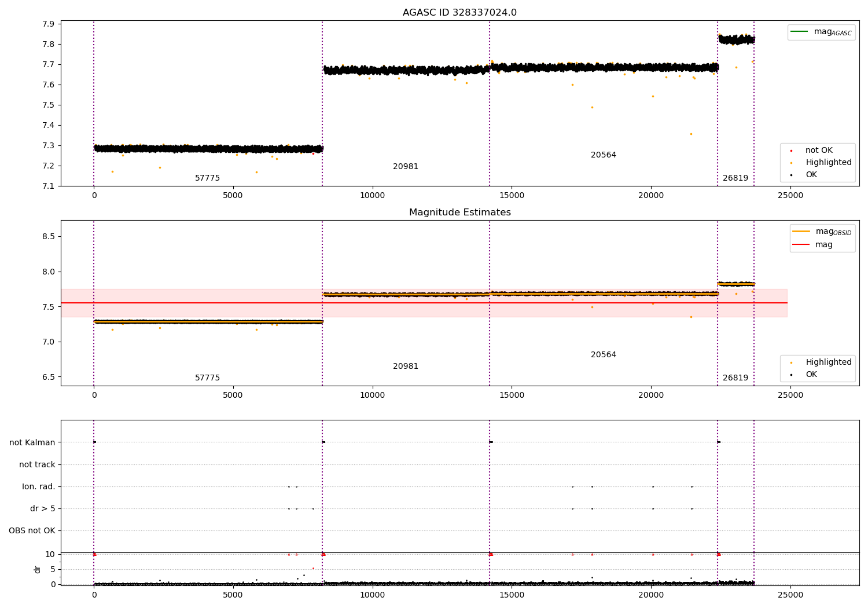Click the 6.5 tick label on middle y-axis
The image size is (868, 608).
[48, 378]
